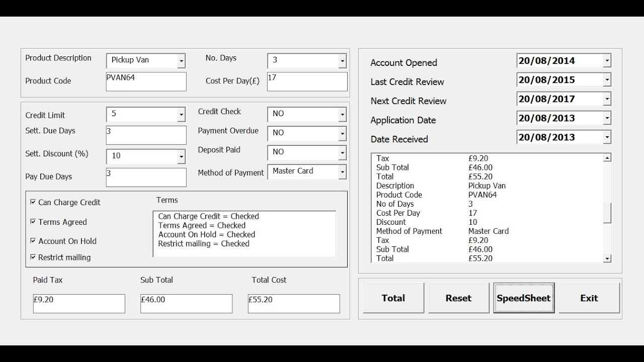Expand the Method of Payment dropdown
The image size is (644, 362).
pyautogui.click(x=342, y=172)
